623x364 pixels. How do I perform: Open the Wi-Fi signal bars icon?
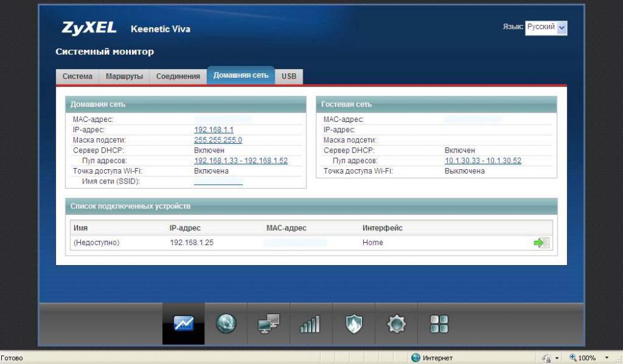pyautogui.click(x=311, y=324)
